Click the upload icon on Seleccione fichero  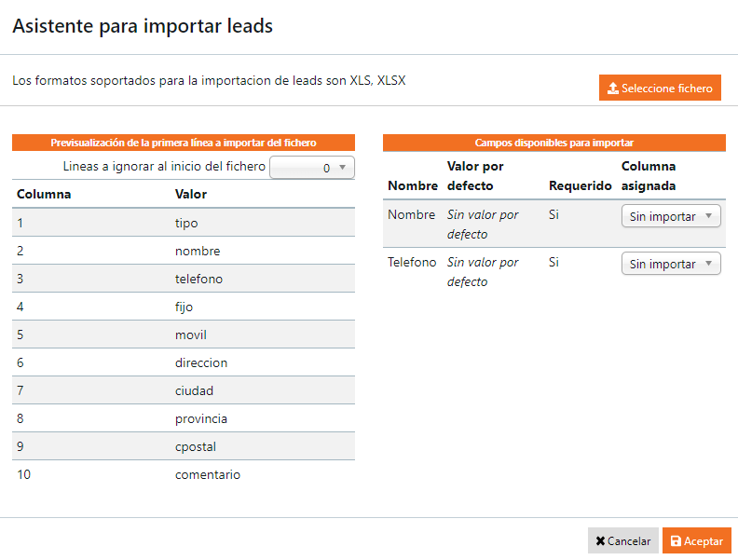(613, 89)
